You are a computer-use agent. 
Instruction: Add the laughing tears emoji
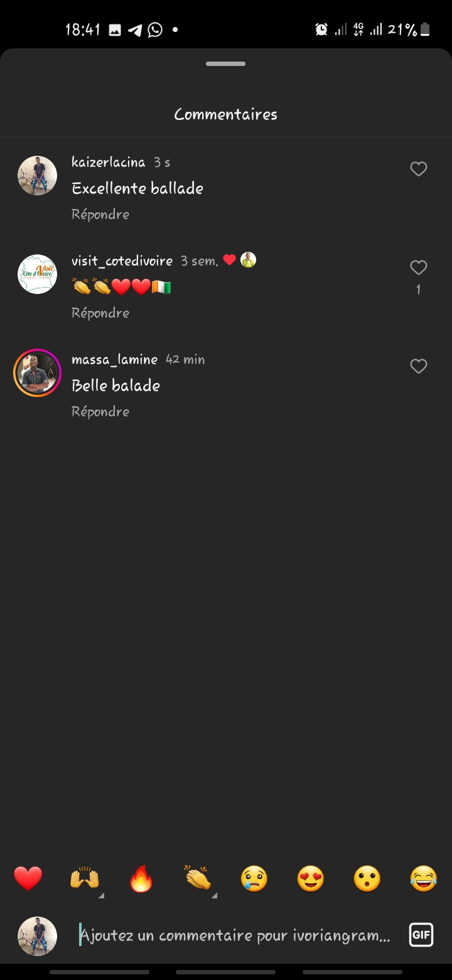pos(424,878)
